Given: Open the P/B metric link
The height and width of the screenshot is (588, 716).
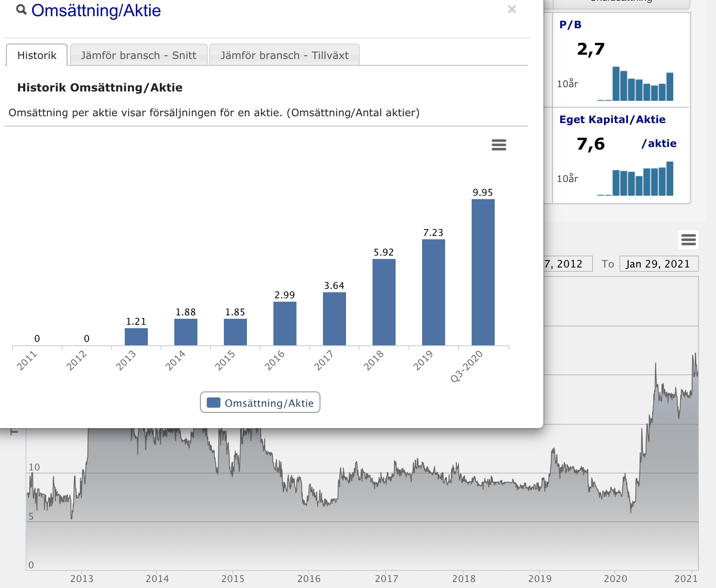Looking at the screenshot, I should [x=570, y=25].
